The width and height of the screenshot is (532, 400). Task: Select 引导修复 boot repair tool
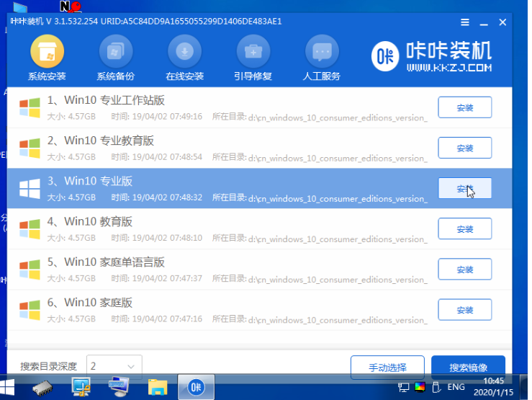[x=253, y=58]
